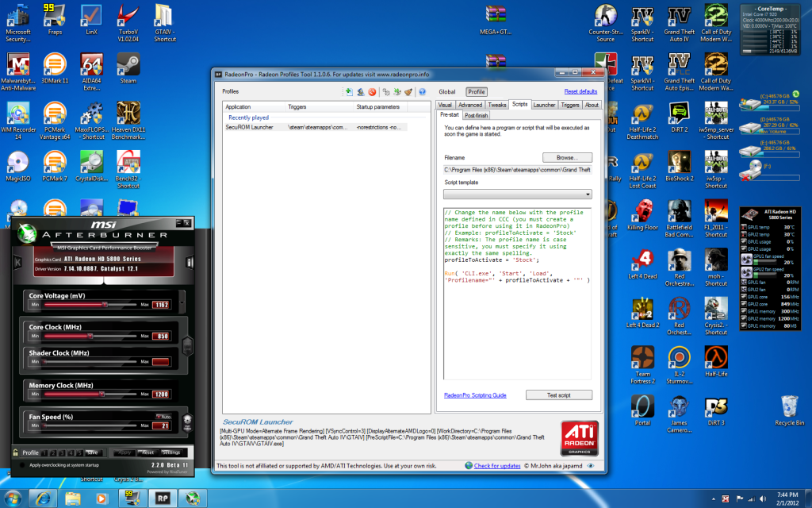Open RadeonPro from the taskbar
Screen dimensions: 812x508
click(x=163, y=498)
